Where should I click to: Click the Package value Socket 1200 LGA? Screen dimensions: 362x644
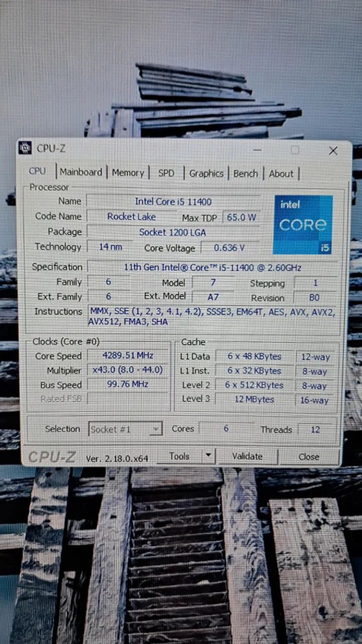[x=173, y=232]
